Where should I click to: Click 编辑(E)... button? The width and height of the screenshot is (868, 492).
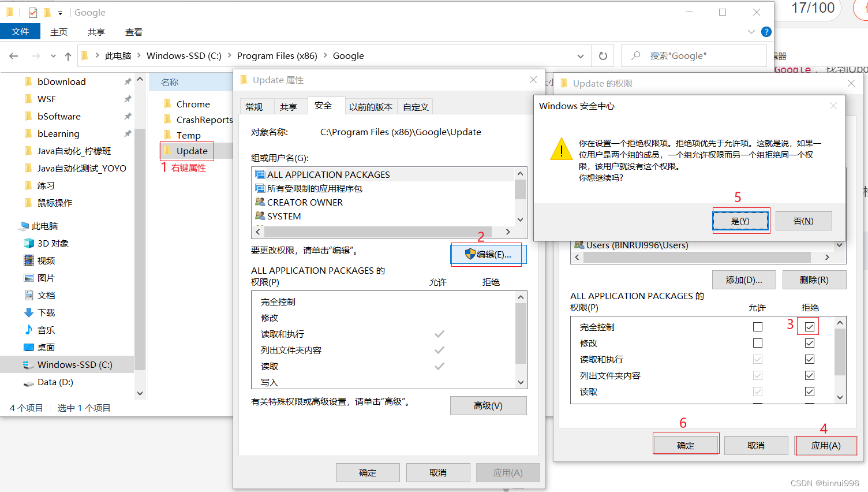click(x=488, y=254)
